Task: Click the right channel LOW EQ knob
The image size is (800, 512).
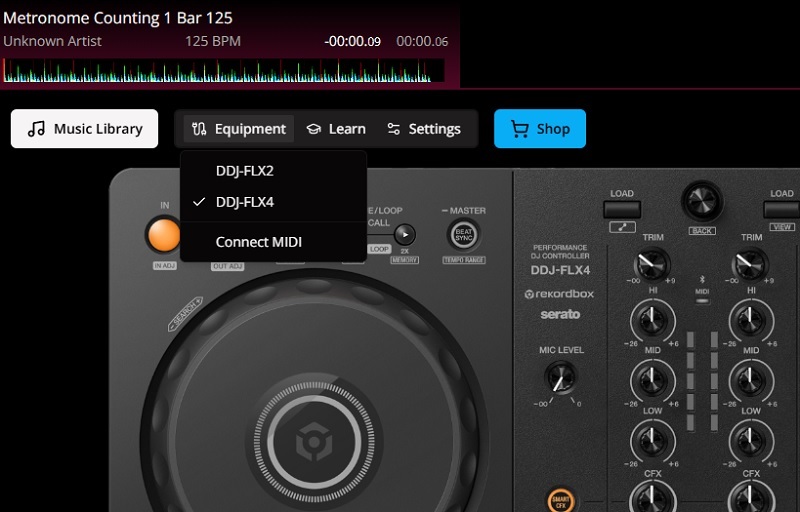Action: 751,441
